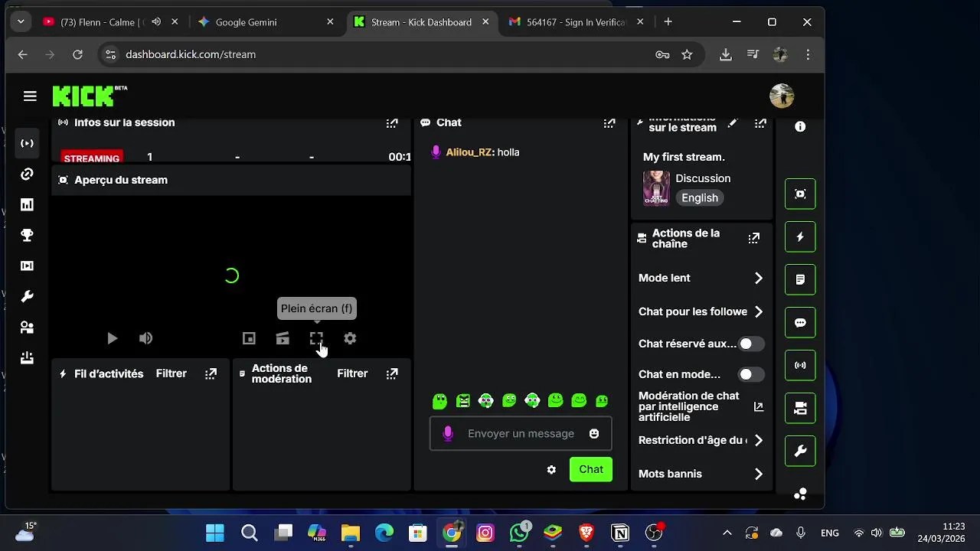Screen dimensions: 980x551
Task: Edit stream information with pencil icon
Action: (733, 122)
